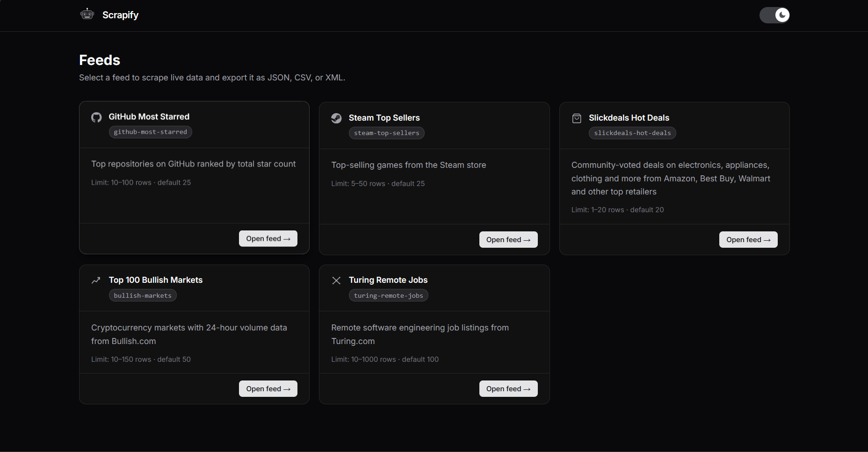Click 'Limit: 10–150 rows · default 50' text

point(141,359)
